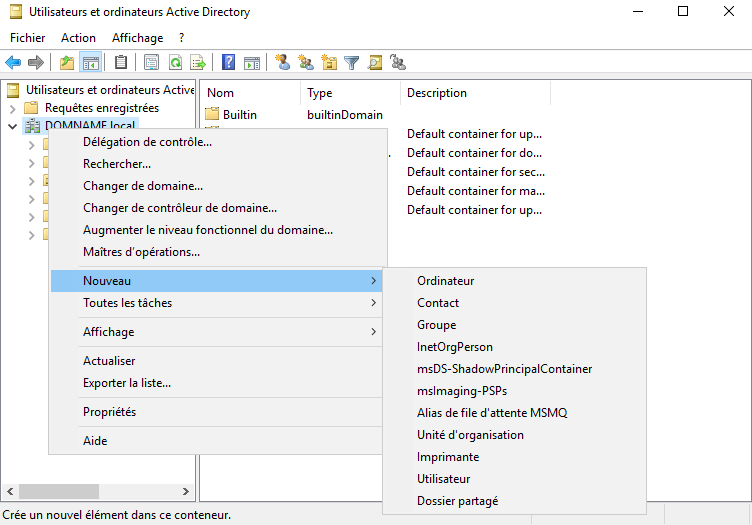
Task: Collapse the DOMNAME.local tree node
Action: pyautogui.click(x=12, y=126)
